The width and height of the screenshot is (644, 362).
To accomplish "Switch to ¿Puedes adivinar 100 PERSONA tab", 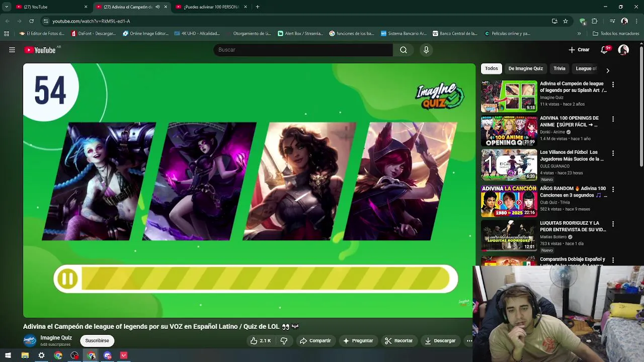I will (212, 7).
